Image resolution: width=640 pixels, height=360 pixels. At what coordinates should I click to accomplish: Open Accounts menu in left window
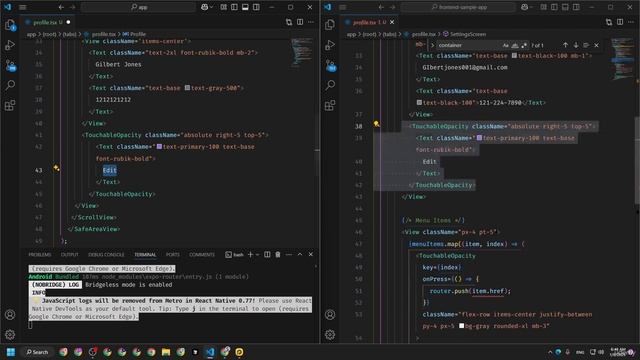tap(10, 315)
